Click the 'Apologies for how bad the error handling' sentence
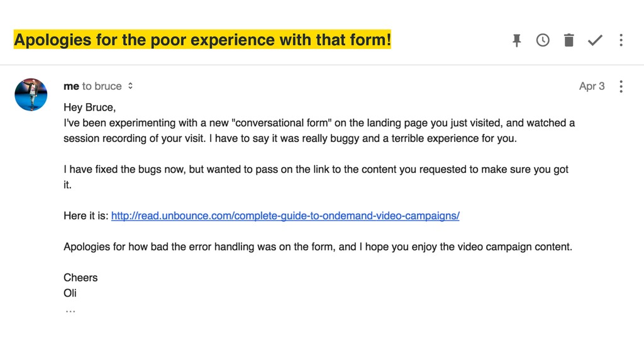 tap(318, 246)
